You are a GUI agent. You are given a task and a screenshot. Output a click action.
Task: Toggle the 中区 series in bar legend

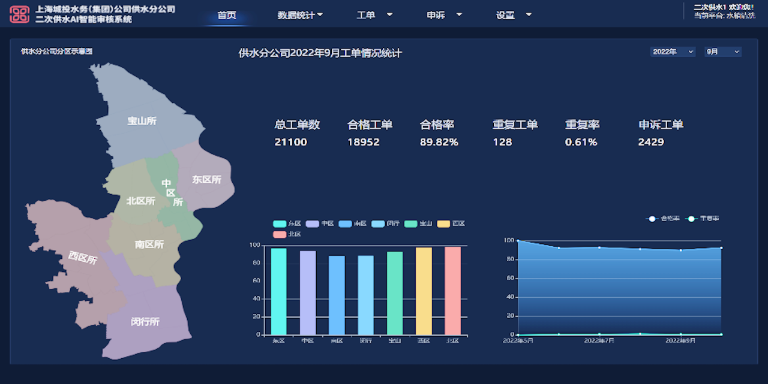pyautogui.click(x=320, y=223)
